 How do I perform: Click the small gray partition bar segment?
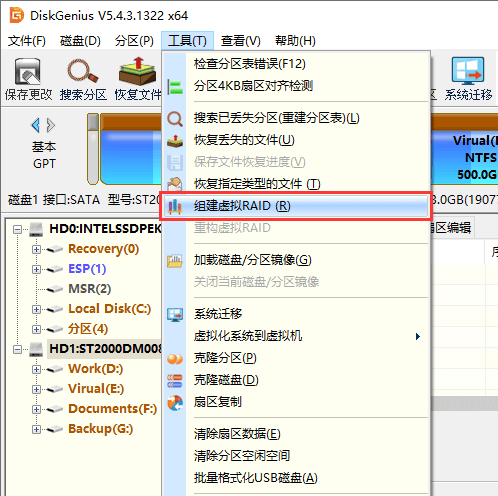tap(93, 149)
